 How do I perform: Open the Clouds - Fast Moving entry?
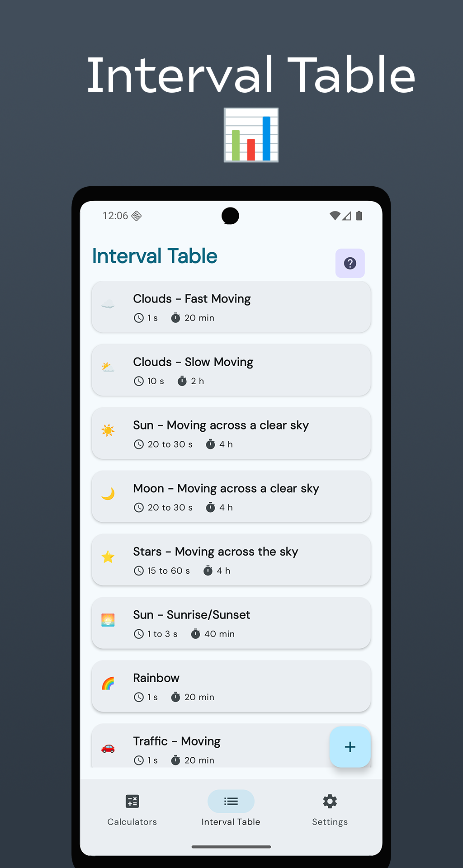click(231, 307)
